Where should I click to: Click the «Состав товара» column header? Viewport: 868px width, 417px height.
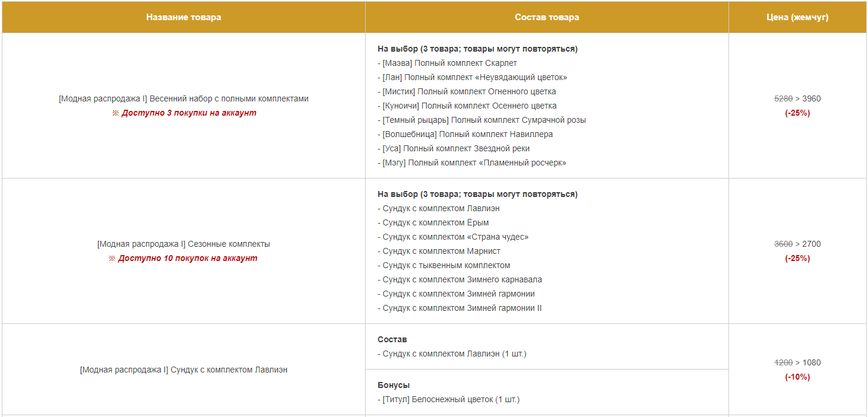tap(547, 17)
